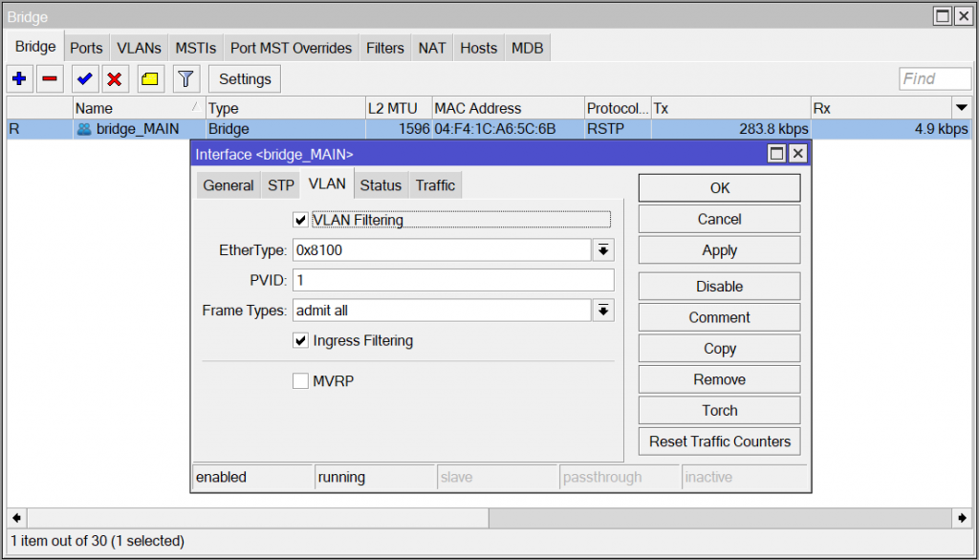Click the OK button

point(719,188)
